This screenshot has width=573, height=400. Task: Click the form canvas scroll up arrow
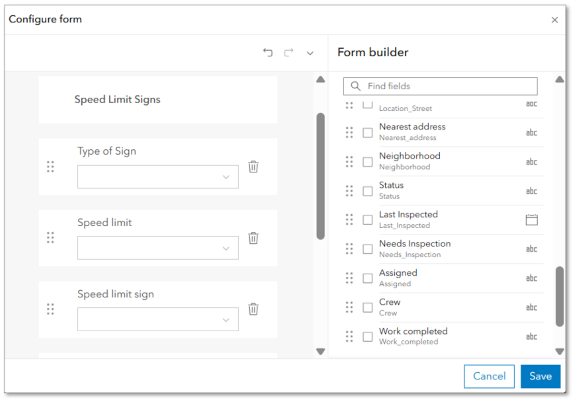(x=320, y=80)
